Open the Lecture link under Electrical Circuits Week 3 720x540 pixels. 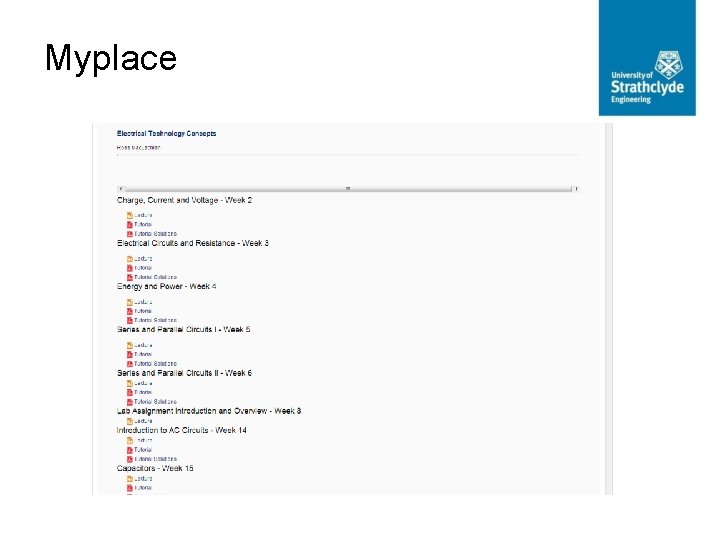point(143,259)
